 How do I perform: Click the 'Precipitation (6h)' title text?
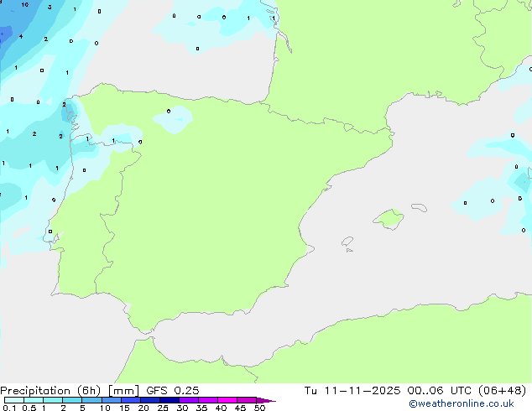tap(50, 391)
